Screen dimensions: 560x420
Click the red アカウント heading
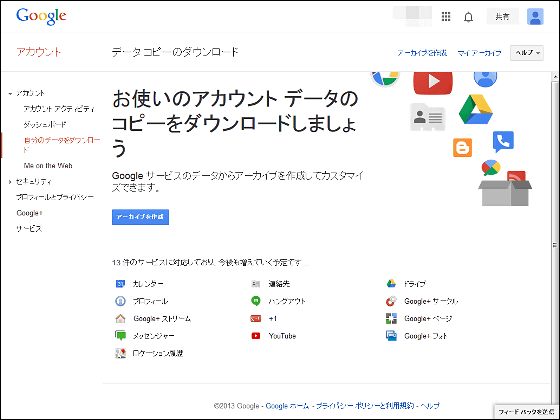pos(39,52)
